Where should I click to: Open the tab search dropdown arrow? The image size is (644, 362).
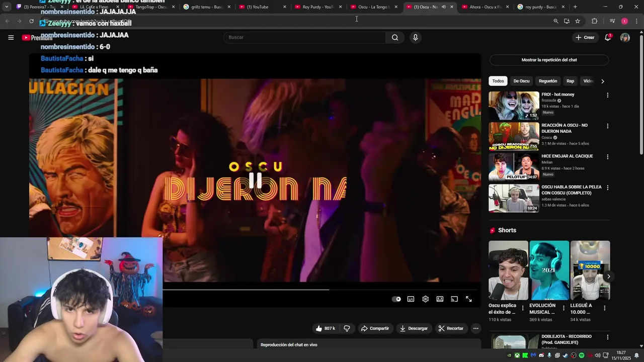(6, 7)
